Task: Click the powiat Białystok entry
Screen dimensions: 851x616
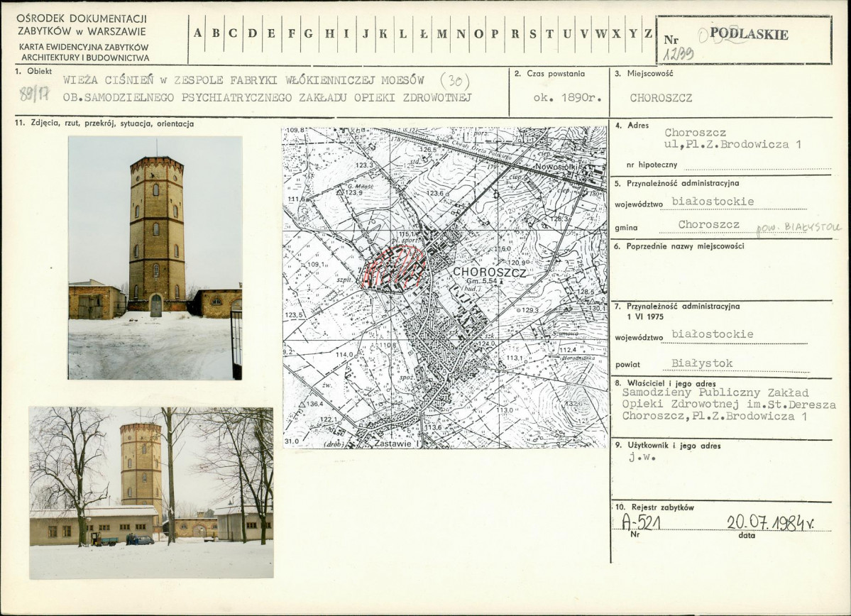Action: pos(702,363)
